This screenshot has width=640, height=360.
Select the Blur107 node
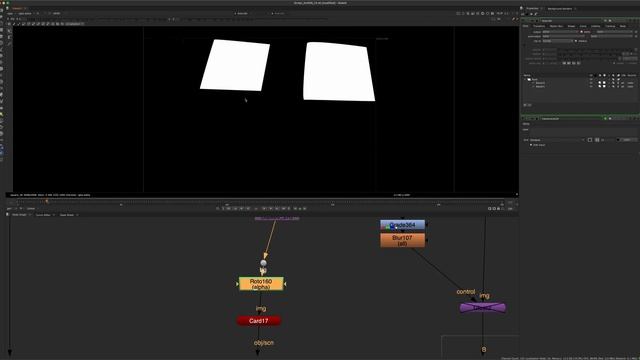pyautogui.click(x=402, y=240)
